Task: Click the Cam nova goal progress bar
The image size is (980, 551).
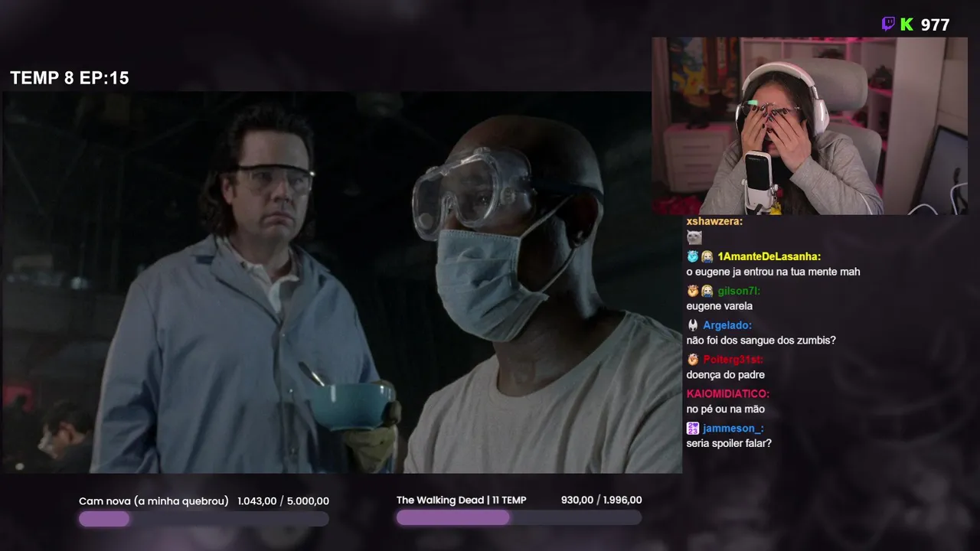Action: click(x=204, y=518)
